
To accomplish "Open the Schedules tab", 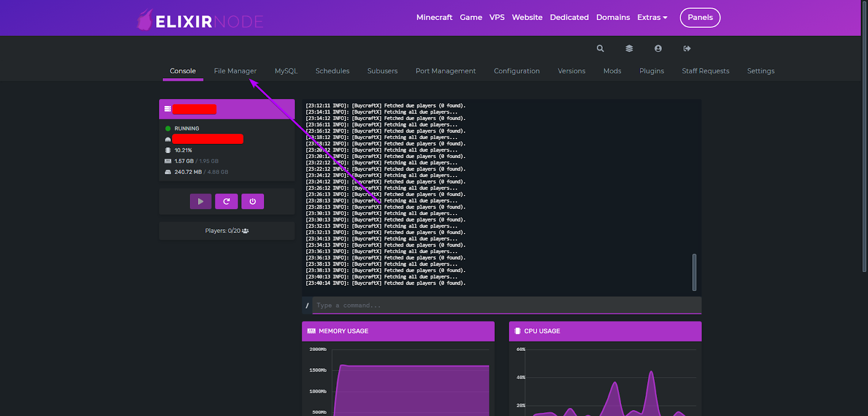I will coord(333,71).
